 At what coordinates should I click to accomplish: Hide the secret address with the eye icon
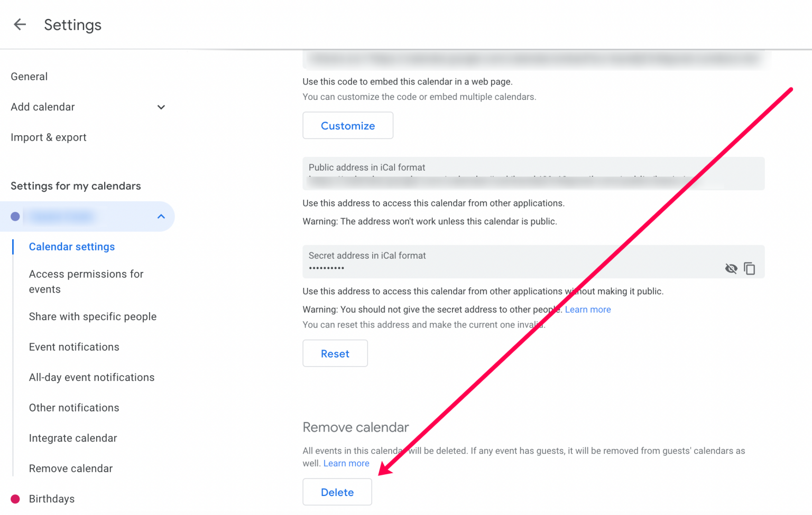[731, 268]
